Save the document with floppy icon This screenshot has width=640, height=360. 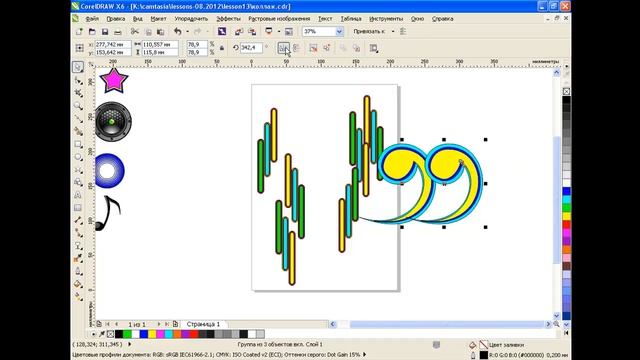[x=105, y=31]
